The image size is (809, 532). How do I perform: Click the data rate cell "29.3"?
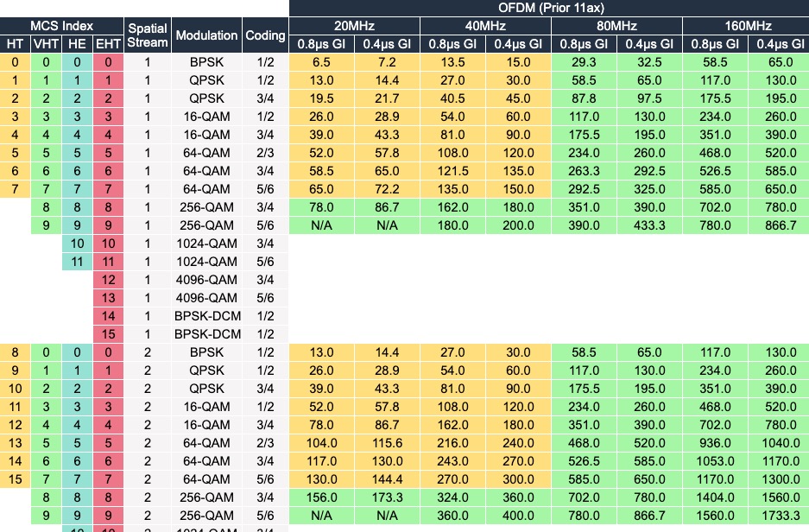[584, 62]
